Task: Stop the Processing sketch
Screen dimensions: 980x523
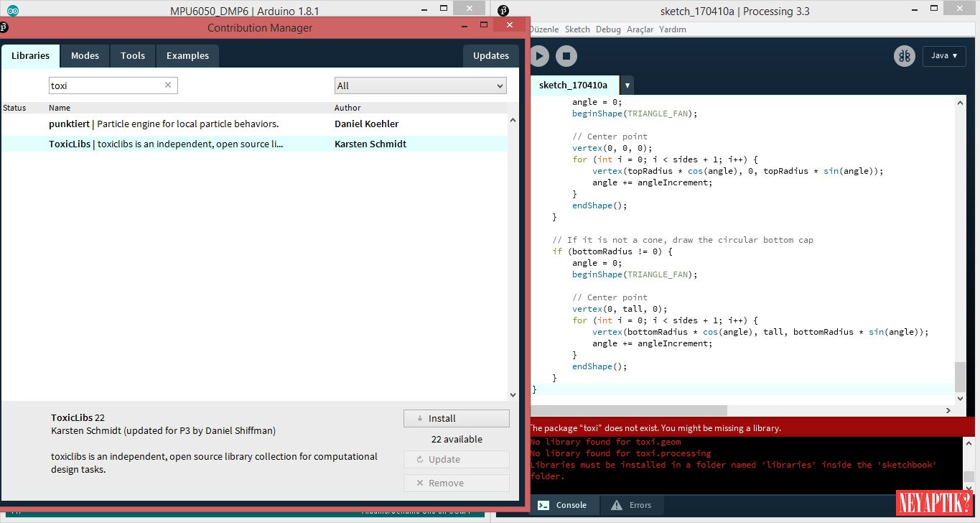Action: 566,56
